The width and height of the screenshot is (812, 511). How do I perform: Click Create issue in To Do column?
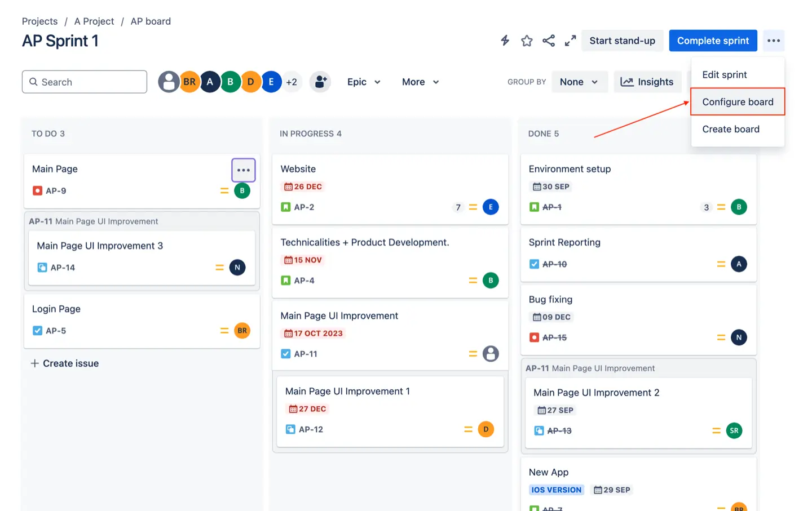tap(65, 363)
